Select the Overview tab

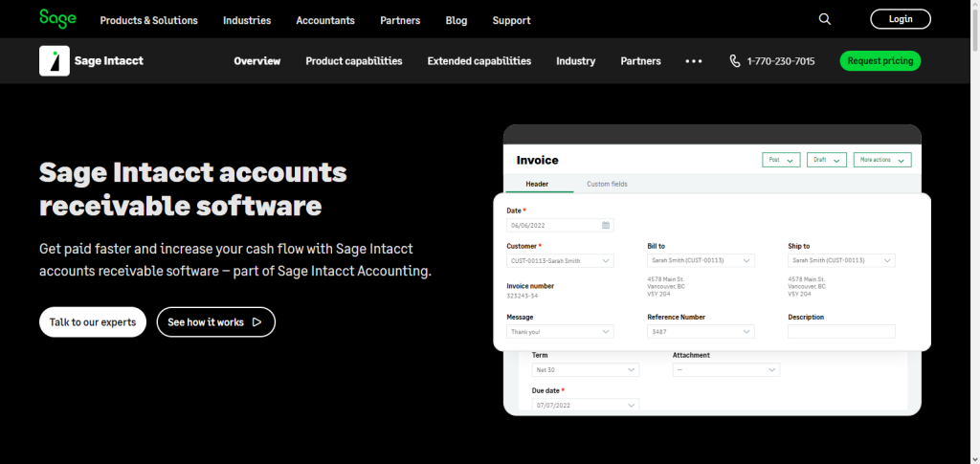256,61
